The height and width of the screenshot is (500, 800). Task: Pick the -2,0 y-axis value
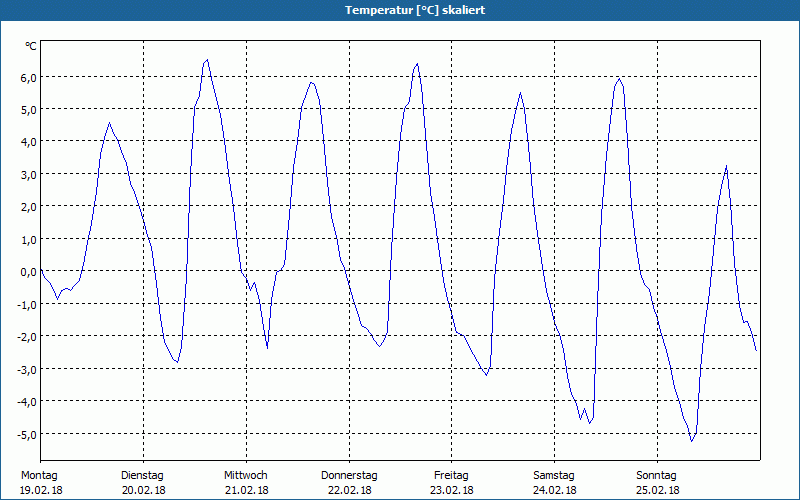pyautogui.click(x=26, y=337)
